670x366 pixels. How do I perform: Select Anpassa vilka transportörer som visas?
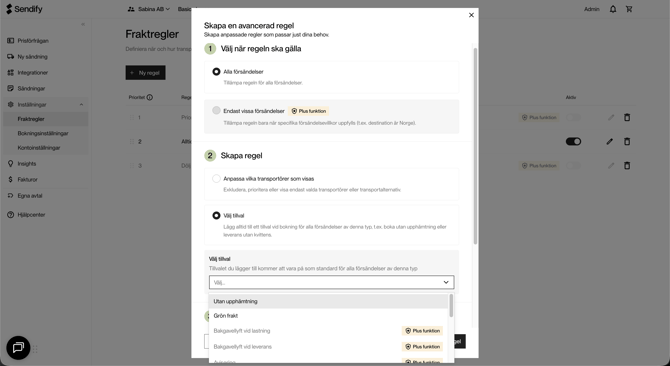(x=216, y=179)
